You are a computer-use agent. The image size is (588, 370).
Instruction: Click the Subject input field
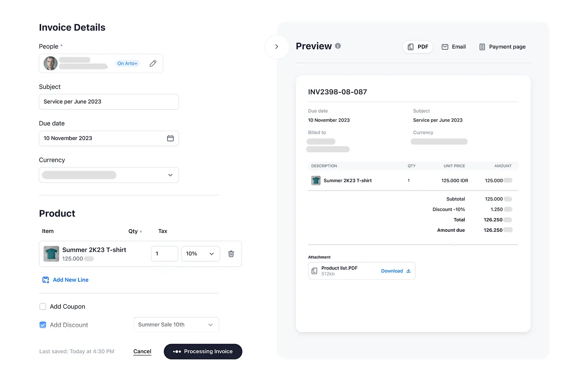coord(109,102)
